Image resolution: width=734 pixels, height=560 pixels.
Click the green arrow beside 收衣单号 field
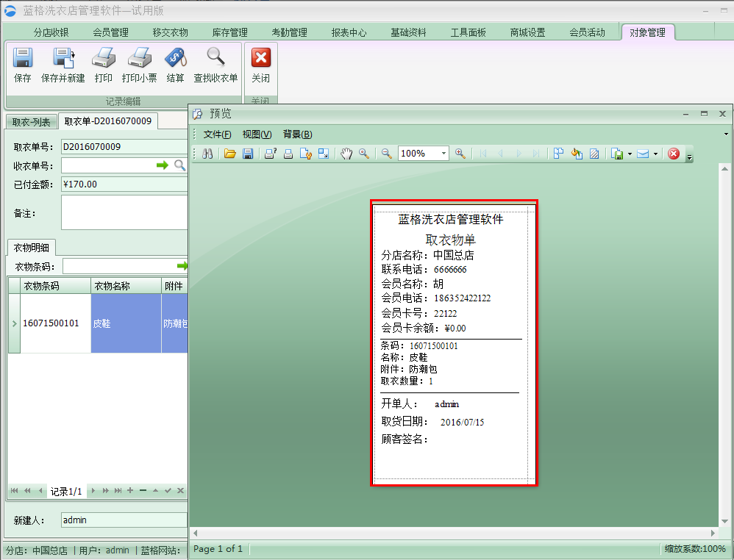pyautogui.click(x=163, y=166)
